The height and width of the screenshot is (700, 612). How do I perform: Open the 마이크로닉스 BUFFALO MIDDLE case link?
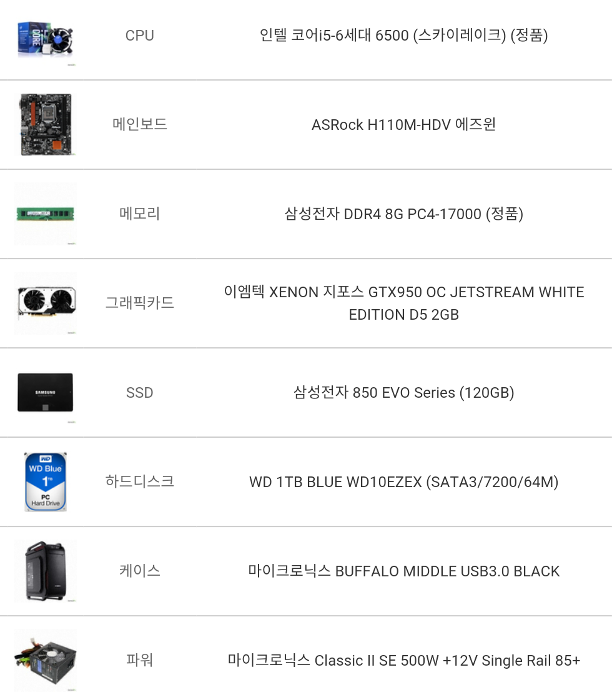click(403, 571)
